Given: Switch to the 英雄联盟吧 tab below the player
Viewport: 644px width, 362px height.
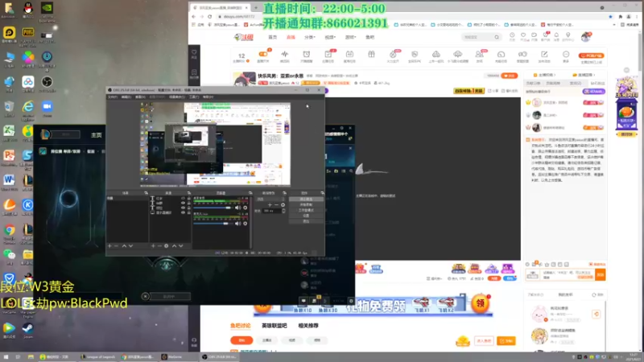Looking at the screenshot, I should [275, 326].
